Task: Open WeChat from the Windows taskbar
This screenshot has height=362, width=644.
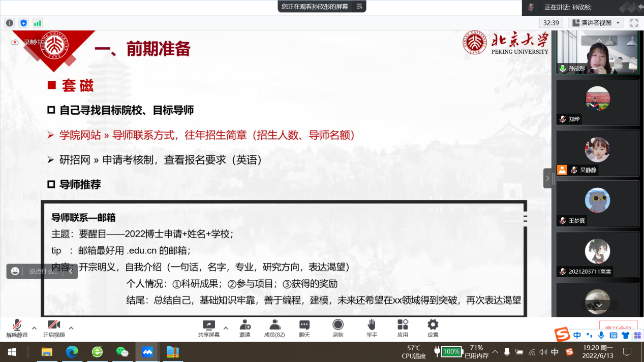Action: (122, 351)
